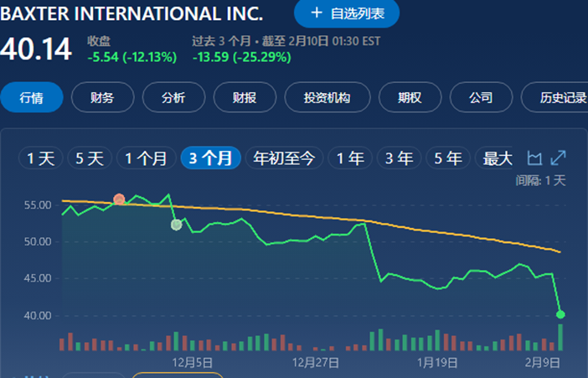588x378 pixels.
Task: Click the pale green event marker on chart
Action: [176, 225]
